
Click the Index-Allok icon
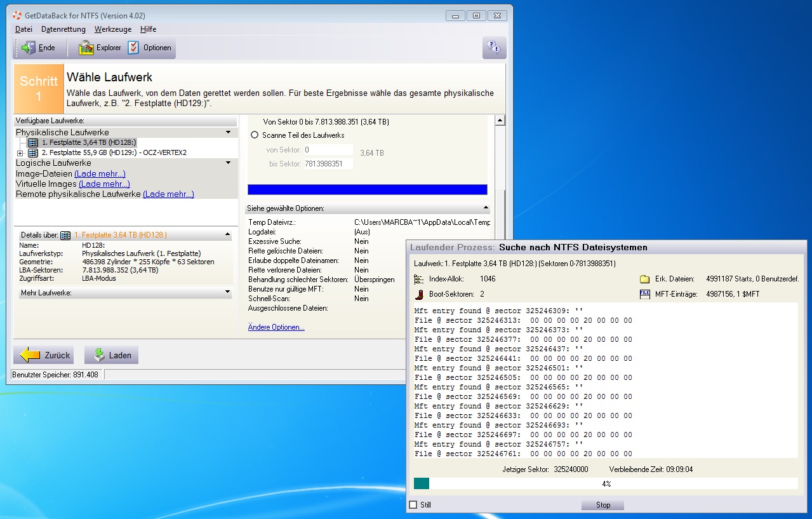(418, 279)
